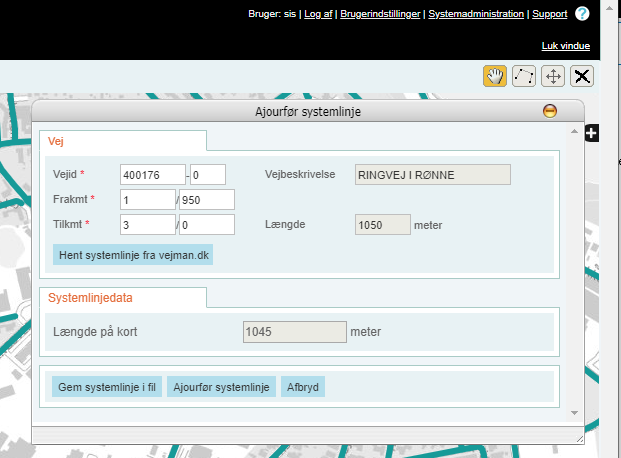The width and height of the screenshot is (621, 458).
Task: Click the Luk vindue link
Action: (x=565, y=46)
